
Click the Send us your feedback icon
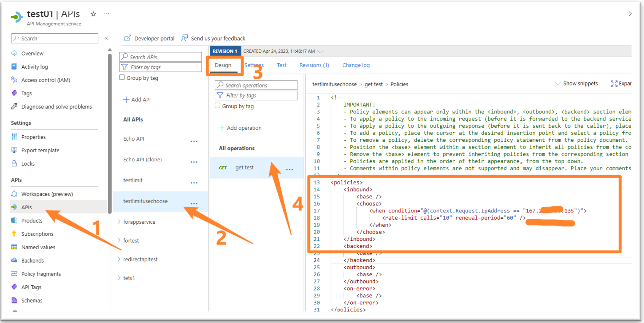(x=184, y=38)
